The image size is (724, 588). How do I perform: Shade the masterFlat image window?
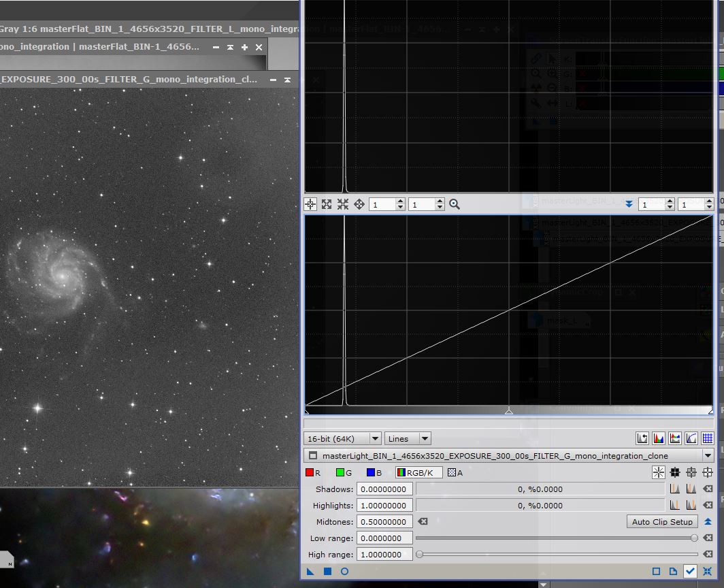click(x=230, y=47)
